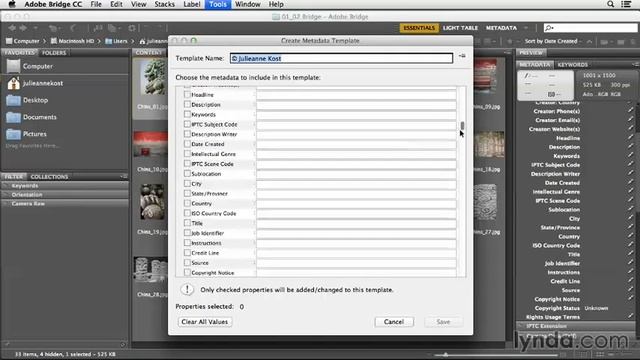
Task: Click the pencil icon for Keywords row
Action: pyautogui.click(x=631, y=156)
